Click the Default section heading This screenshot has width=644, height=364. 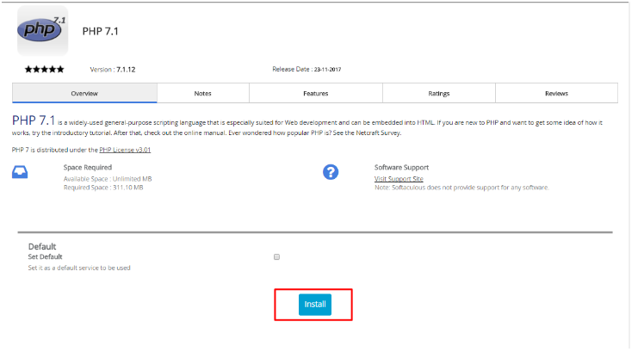(x=42, y=246)
